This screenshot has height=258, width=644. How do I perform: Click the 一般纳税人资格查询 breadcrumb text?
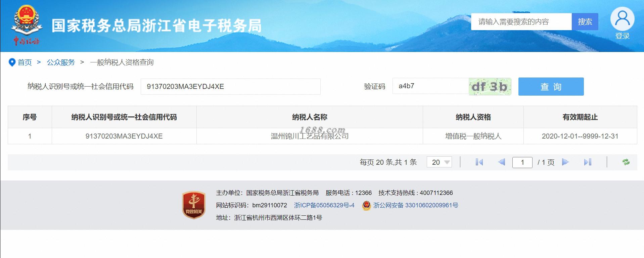[x=122, y=62]
